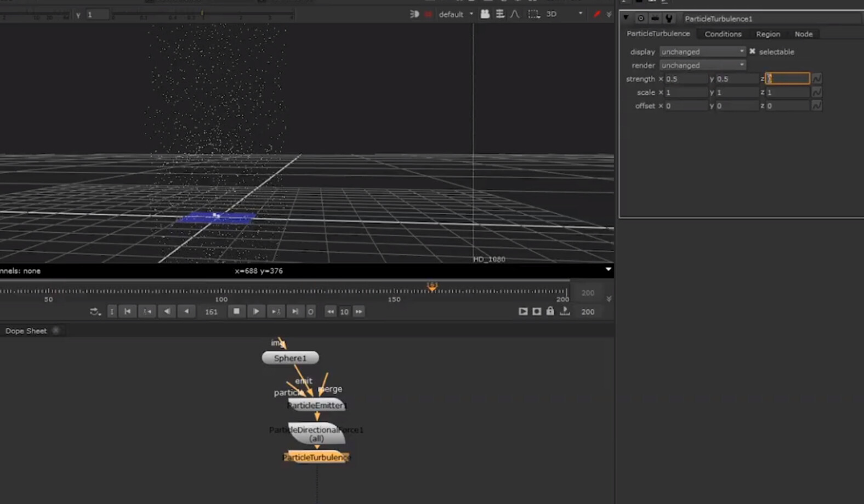Go to the previous keyframe

(x=147, y=311)
